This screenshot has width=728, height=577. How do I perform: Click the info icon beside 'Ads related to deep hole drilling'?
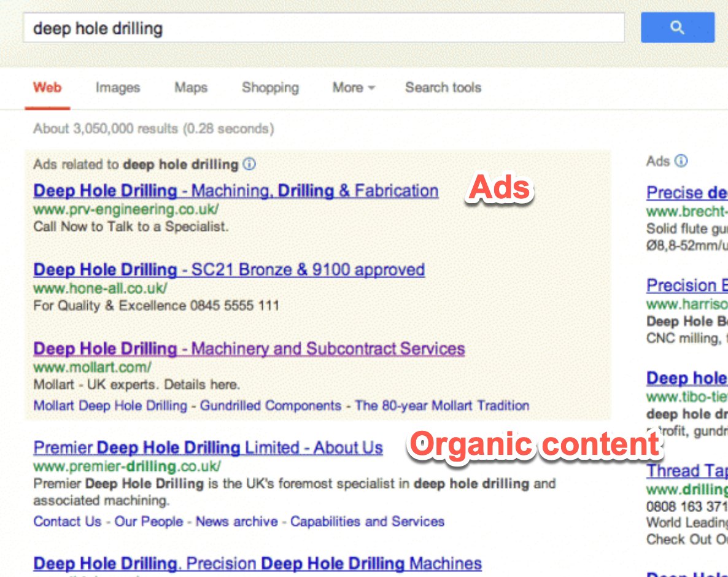tap(249, 164)
